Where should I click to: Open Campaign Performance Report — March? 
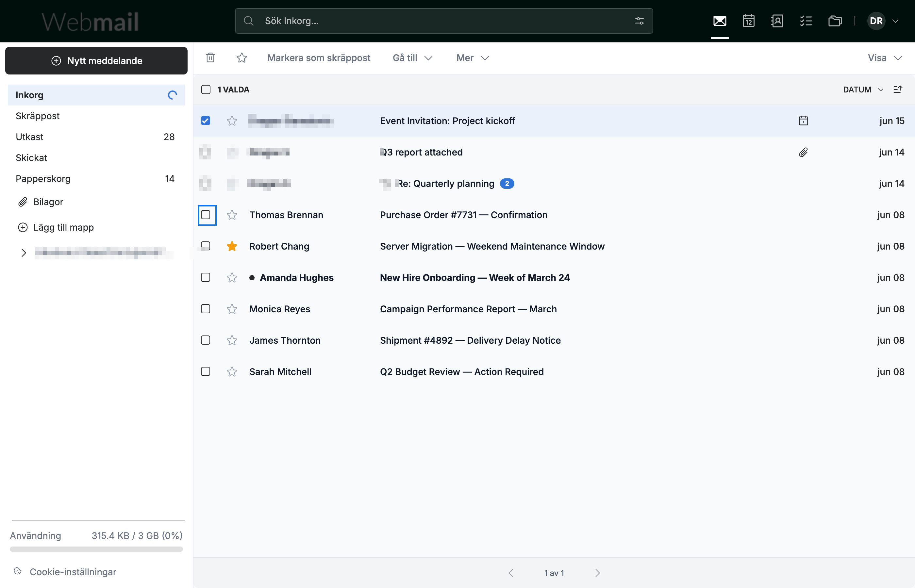554,309
